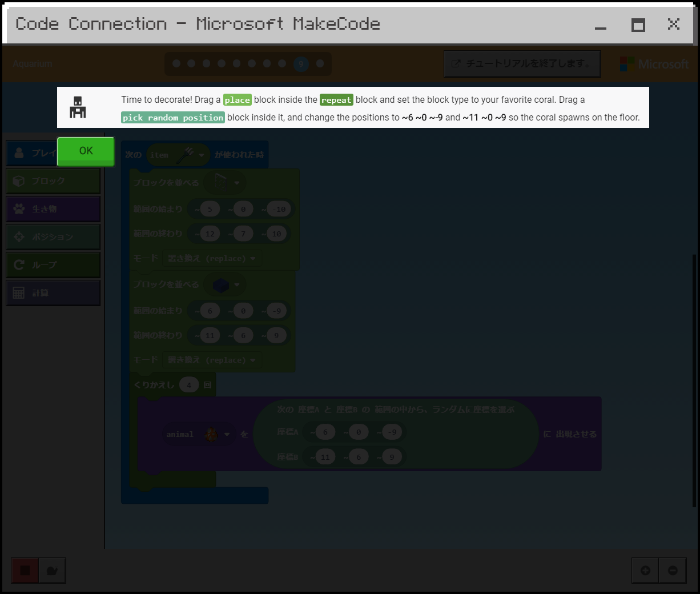Open the 計算 calculator icon category
Viewport: 700px width, 594px height.
tap(53, 293)
